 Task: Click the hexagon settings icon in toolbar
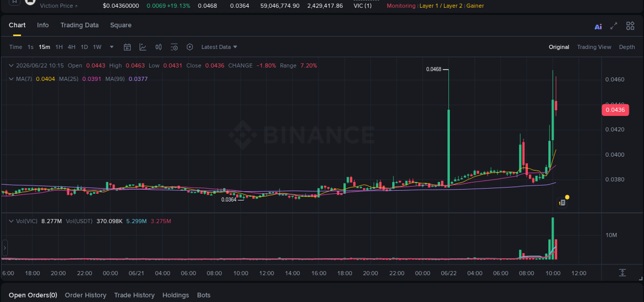pyautogui.click(x=190, y=47)
